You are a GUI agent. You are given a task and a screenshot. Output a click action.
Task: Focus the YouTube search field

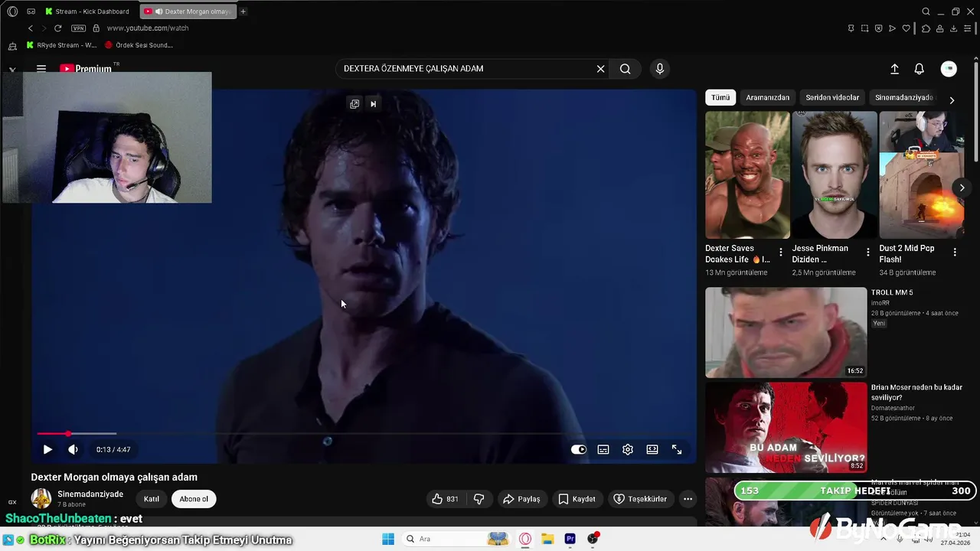[467, 69]
